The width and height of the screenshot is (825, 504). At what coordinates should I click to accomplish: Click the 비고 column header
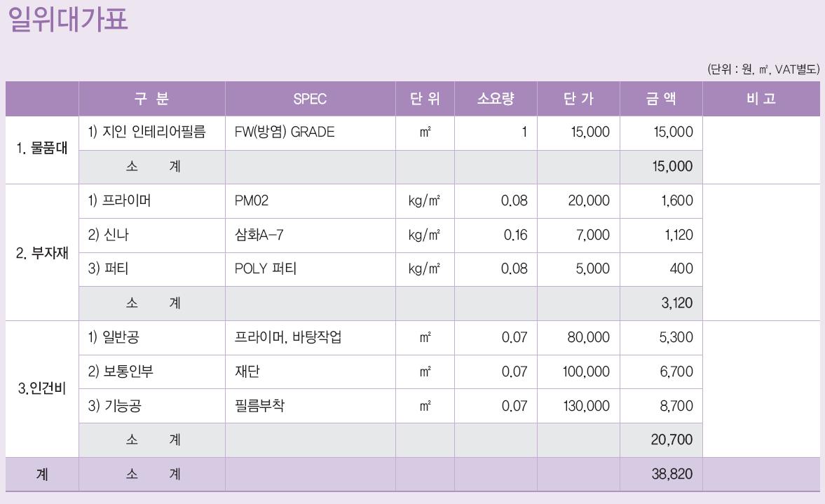point(761,98)
